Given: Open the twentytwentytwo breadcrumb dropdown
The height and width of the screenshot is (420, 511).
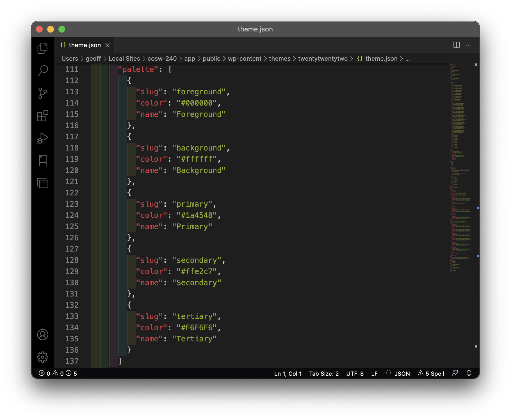Looking at the screenshot, I should pos(323,58).
